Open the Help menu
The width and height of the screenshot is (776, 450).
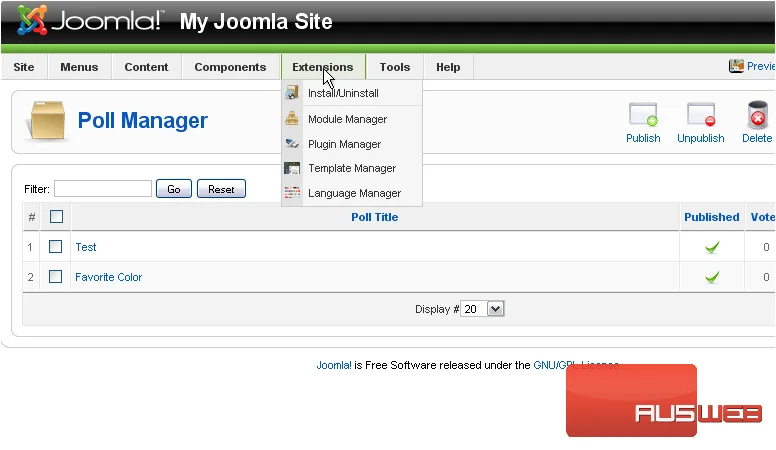(448, 67)
